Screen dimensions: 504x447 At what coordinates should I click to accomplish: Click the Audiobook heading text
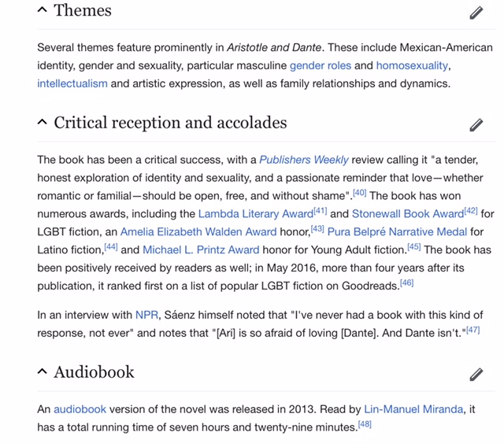pos(94,372)
